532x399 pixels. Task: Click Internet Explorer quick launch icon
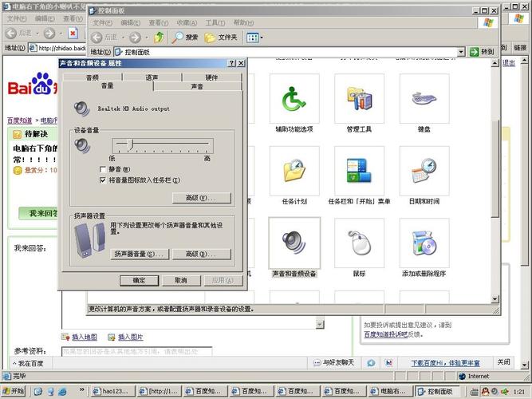click(x=62, y=392)
